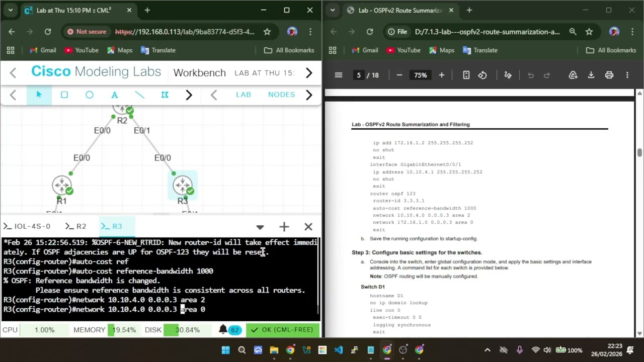
Task: Rotate the PDF counterclockwise
Action: [x=482, y=75]
